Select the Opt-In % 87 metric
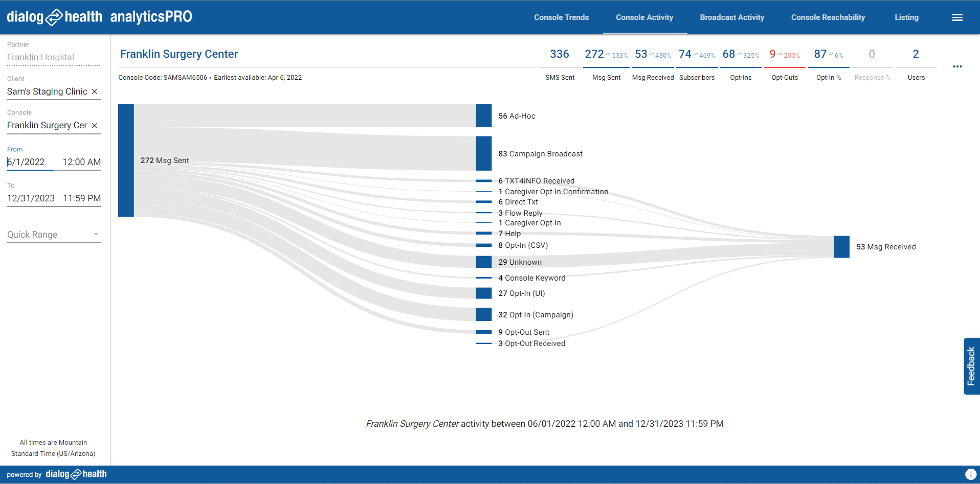980x484 pixels. click(x=829, y=64)
